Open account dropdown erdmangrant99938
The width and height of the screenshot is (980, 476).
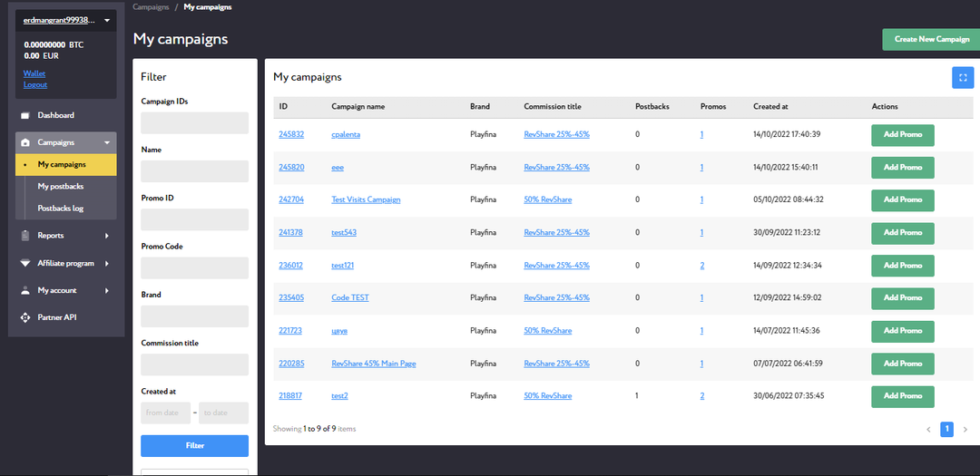(66, 21)
